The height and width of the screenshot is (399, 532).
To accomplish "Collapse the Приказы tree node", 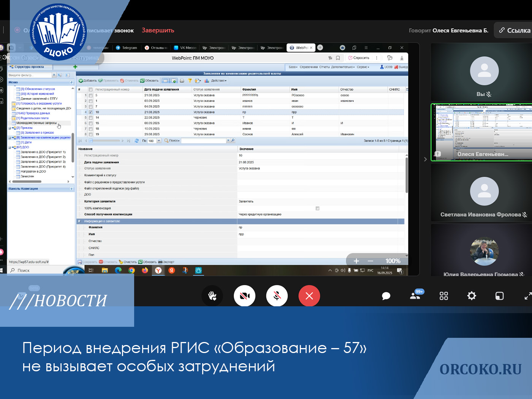I will click(10, 128).
